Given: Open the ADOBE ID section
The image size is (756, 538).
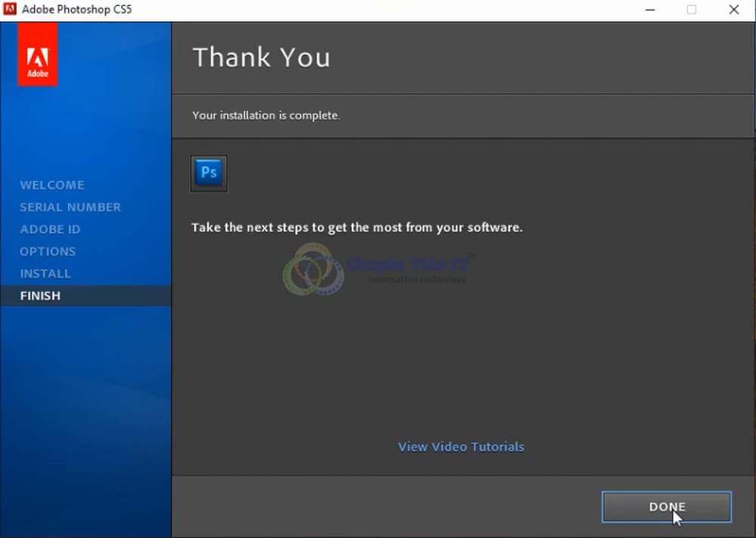Looking at the screenshot, I should (x=50, y=229).
